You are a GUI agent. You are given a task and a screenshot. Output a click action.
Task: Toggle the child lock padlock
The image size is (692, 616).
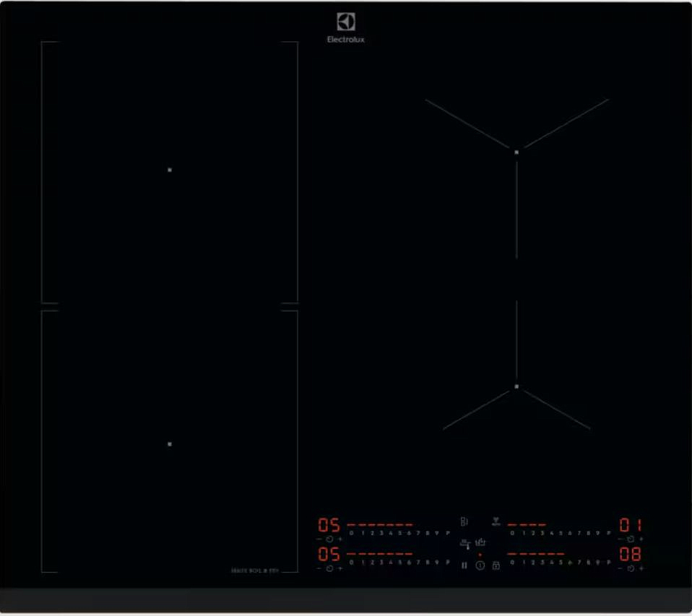[x=496, y=565]
